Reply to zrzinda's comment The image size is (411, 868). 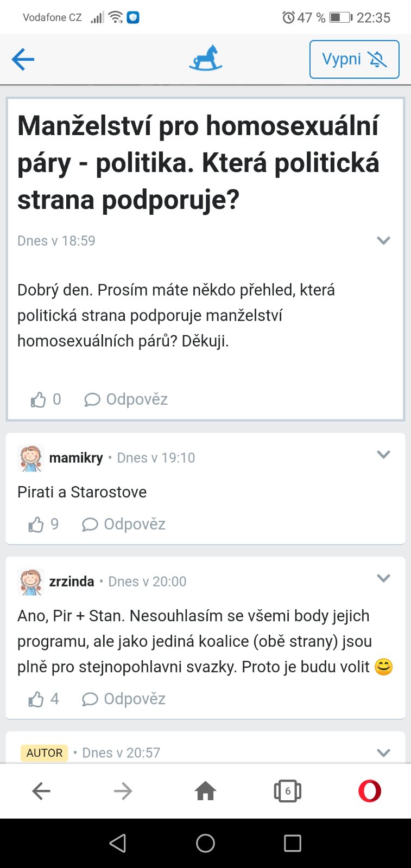(x=124, y=699)
